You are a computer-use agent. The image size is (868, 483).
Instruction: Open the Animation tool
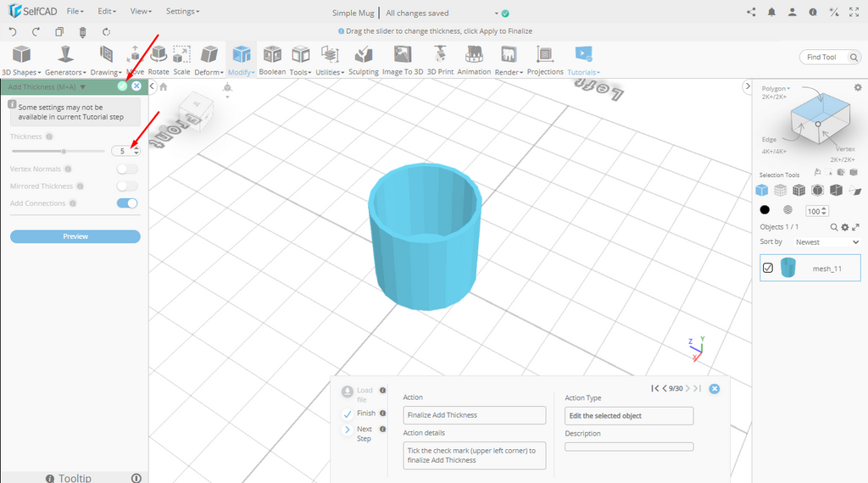[x=474, y=60]
